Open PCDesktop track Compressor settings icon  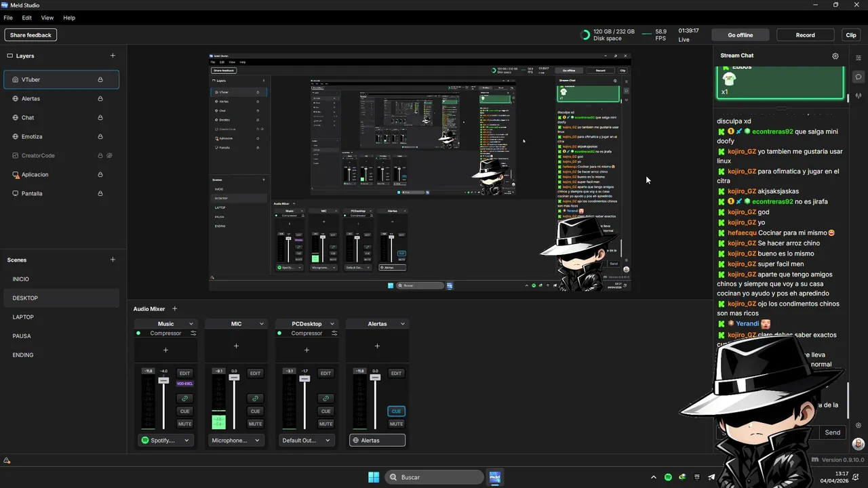click(334, 333)
